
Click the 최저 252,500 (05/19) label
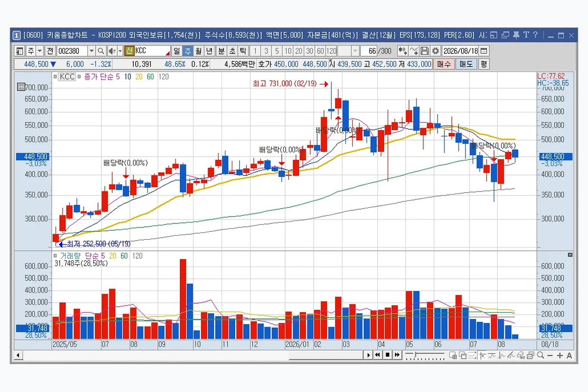[x=98, y=244]
